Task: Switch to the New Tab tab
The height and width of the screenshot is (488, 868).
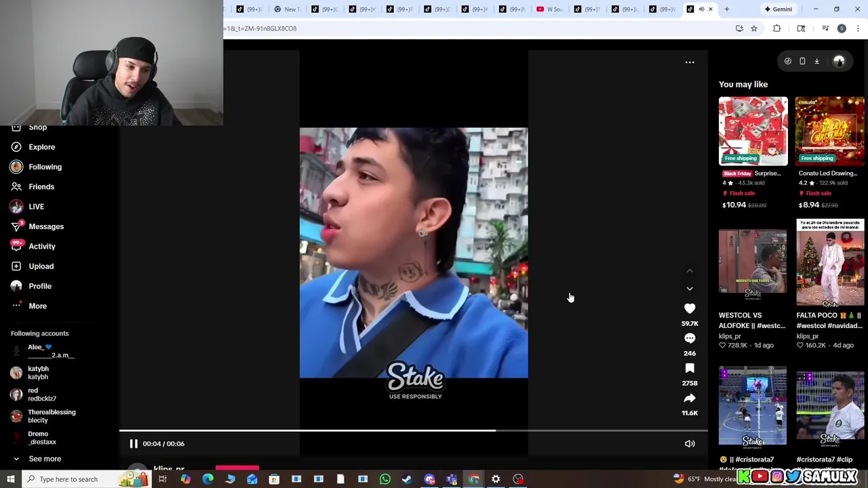Action: (x=287, y=9)
